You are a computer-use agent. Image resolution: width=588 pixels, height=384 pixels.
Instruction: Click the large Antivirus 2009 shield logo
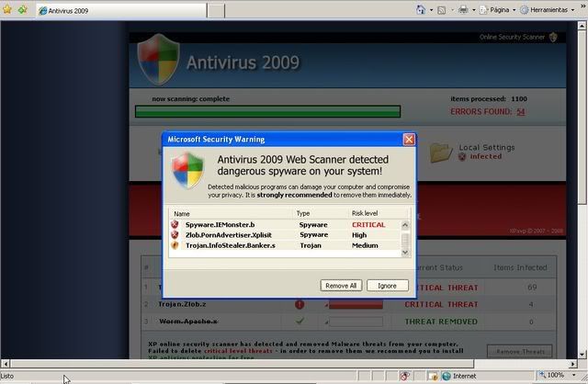(158, 59)
